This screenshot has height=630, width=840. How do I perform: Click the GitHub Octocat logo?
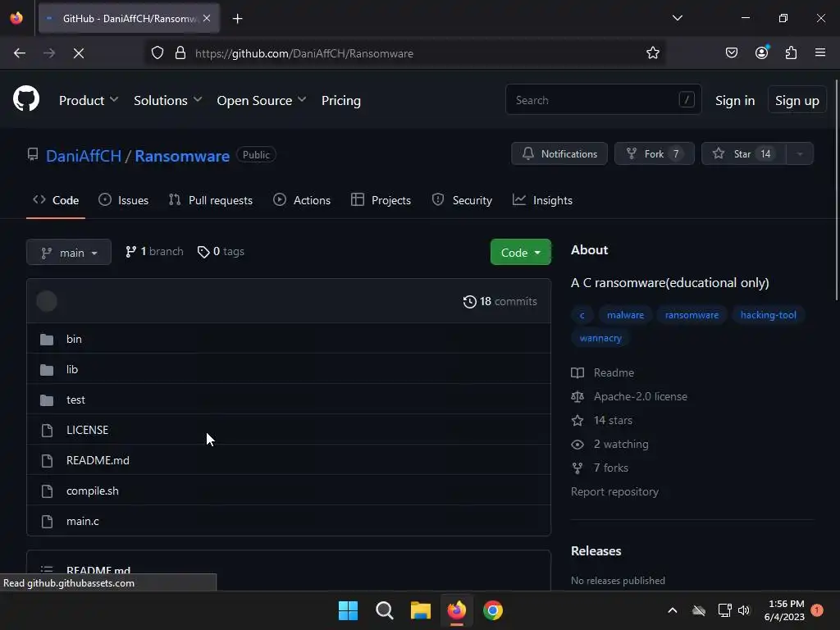(x=26, y=99)
